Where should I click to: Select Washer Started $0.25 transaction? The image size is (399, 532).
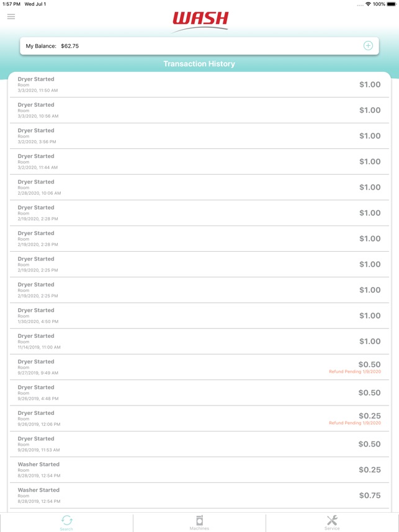click(199, 469)
